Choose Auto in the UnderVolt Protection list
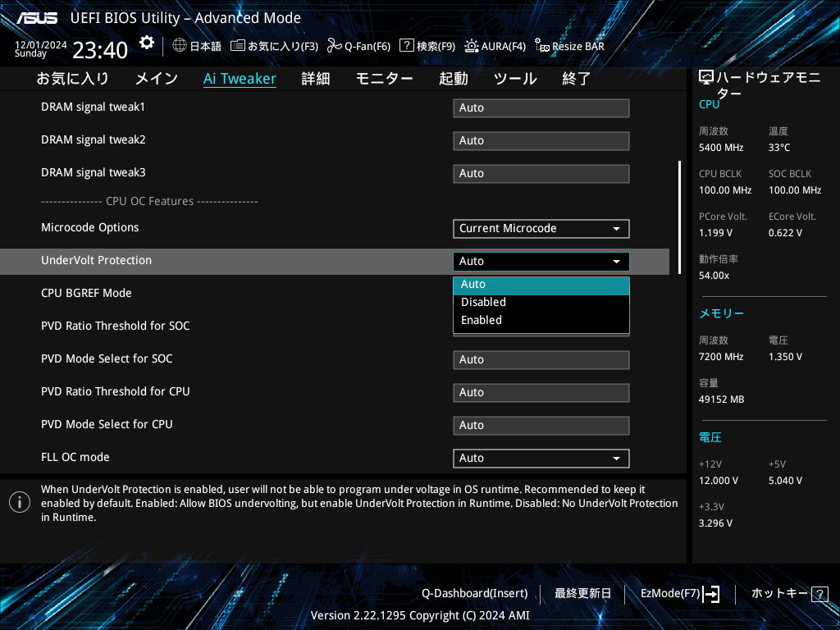Image resolution: width=840 pixels, height=630 pixels. [x=541, y=285]
